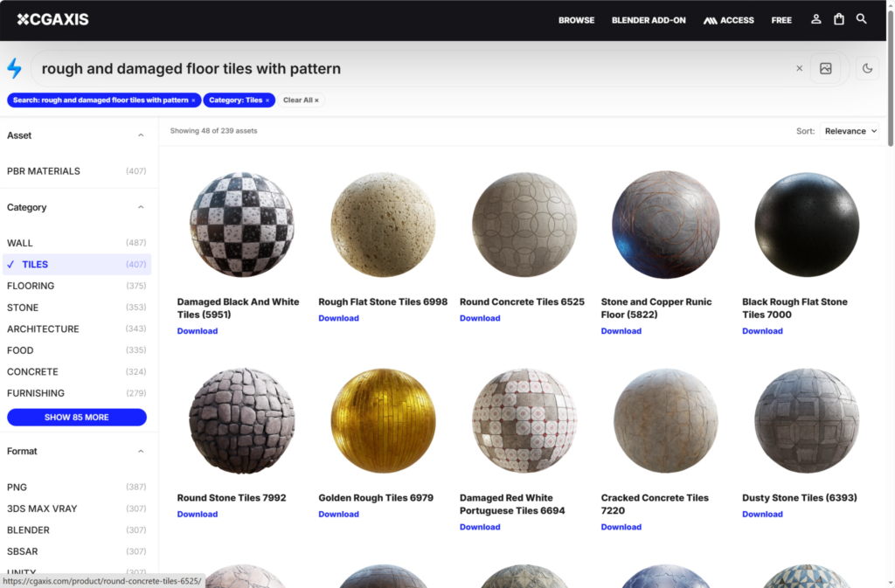Open the shopping bag cart icon
The width and height of the screenshot is (895, 588).
[x=839, y=19]
